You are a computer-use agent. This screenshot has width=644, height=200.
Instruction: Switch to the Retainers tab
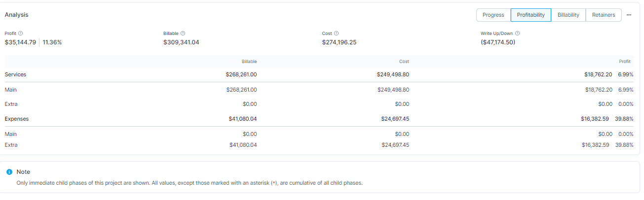click(x=604, y=15)
